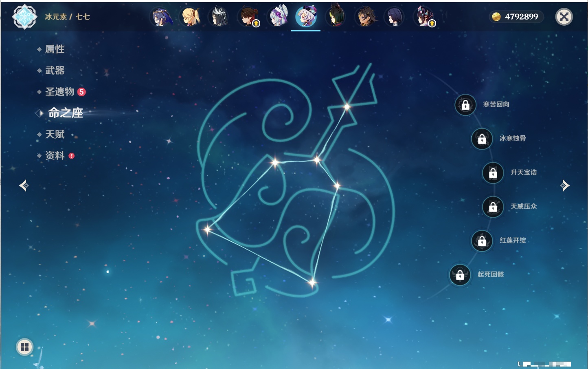The width and height of the screenshot is (588, 369).
Task: Open the locked constellation 红莲开绽
Action: (x=482, y=241)
